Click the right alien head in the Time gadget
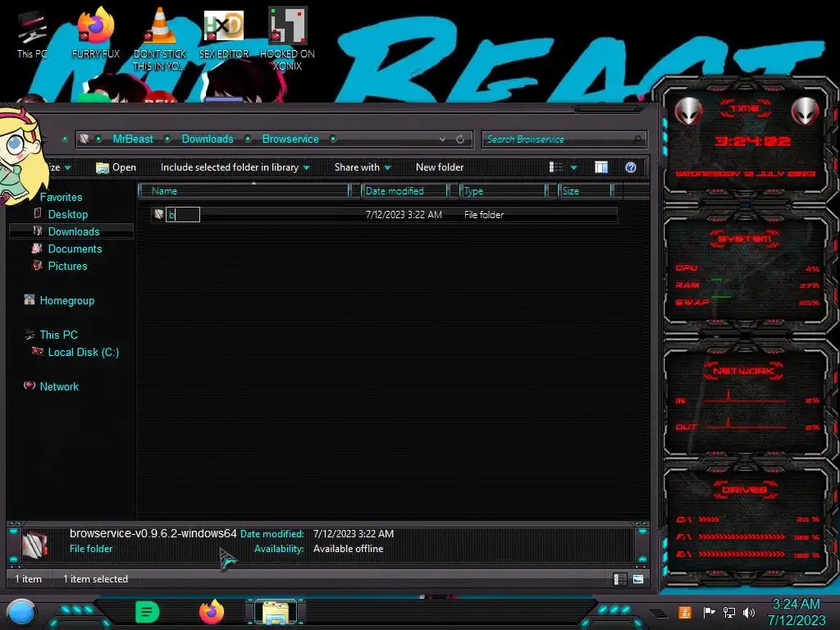This screenshot has height=630, width=840. [805, 111]
